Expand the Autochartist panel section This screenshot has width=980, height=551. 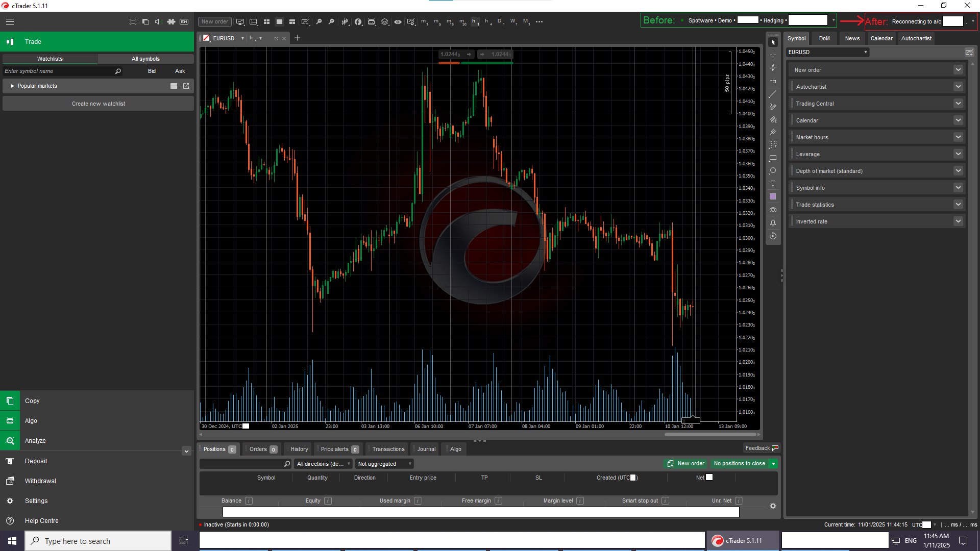(x=958, y=87)
